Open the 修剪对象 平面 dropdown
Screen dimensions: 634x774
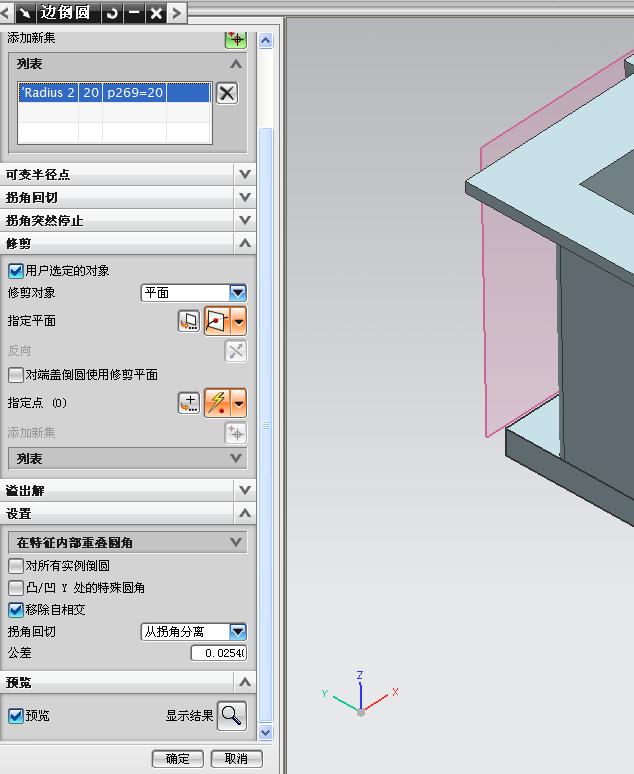194,293
